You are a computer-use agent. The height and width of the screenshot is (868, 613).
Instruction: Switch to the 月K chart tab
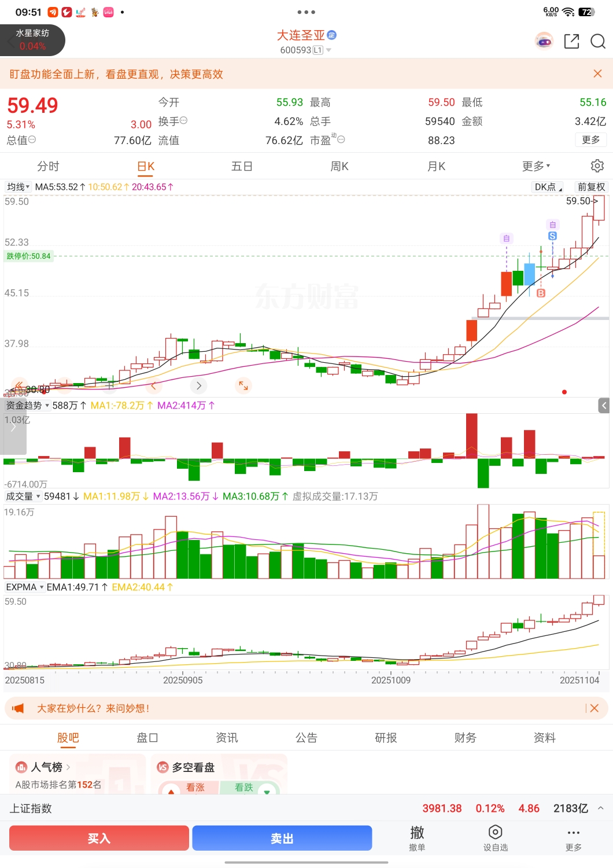click(x=436, y=166)
